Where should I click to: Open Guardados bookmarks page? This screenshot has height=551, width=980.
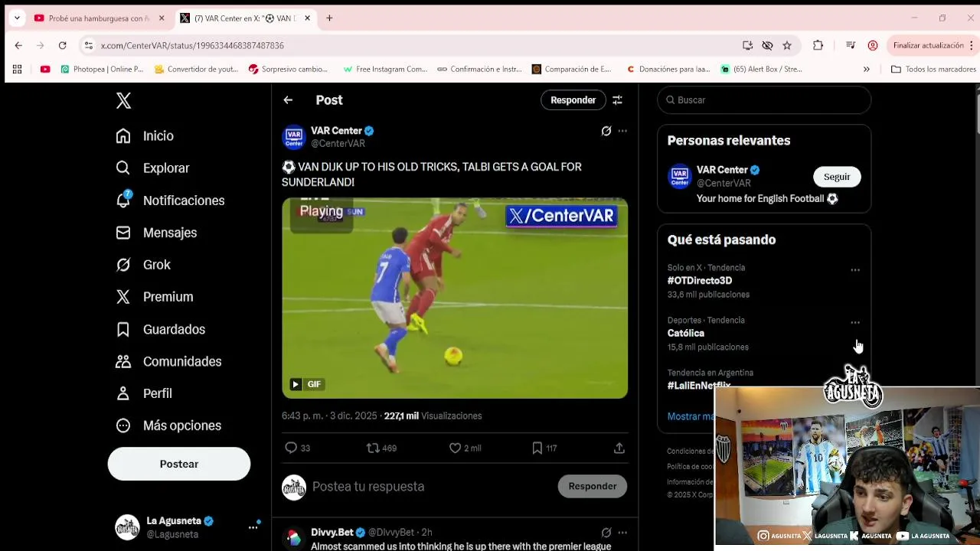160,329
